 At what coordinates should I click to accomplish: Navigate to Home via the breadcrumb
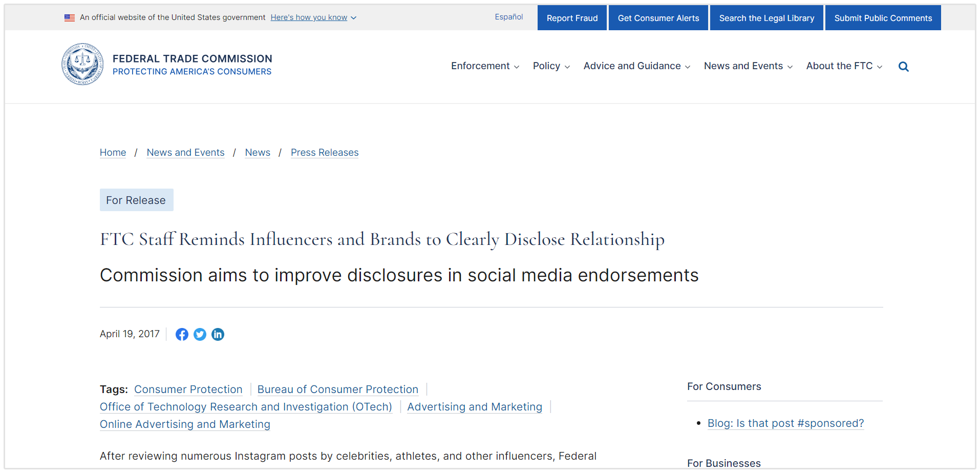click(113, 152)
